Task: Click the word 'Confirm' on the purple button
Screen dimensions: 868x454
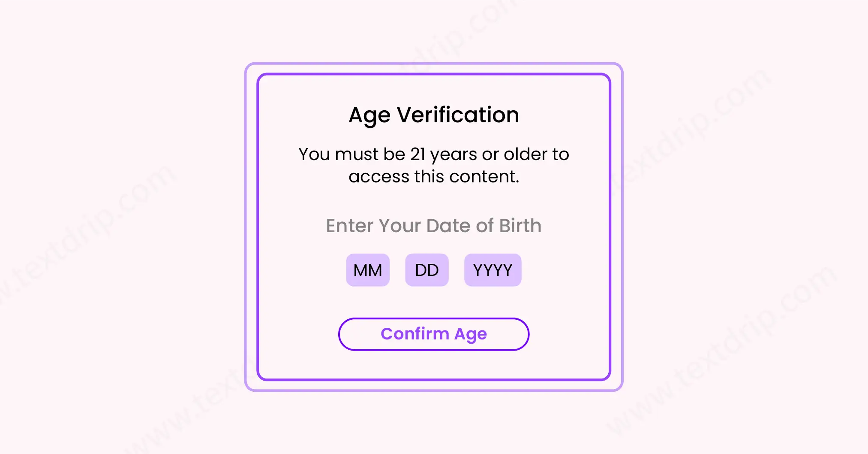Action: coord(414,334)
